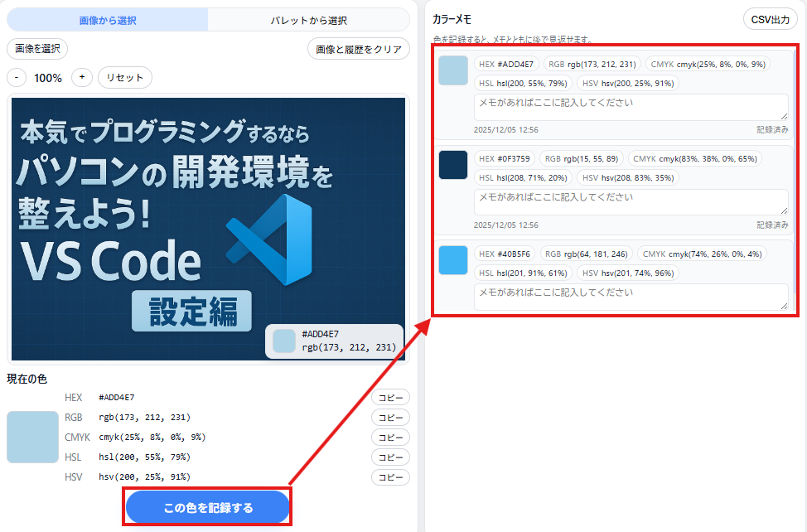Click the memo field for #ADD4E7

click(630, 107)
